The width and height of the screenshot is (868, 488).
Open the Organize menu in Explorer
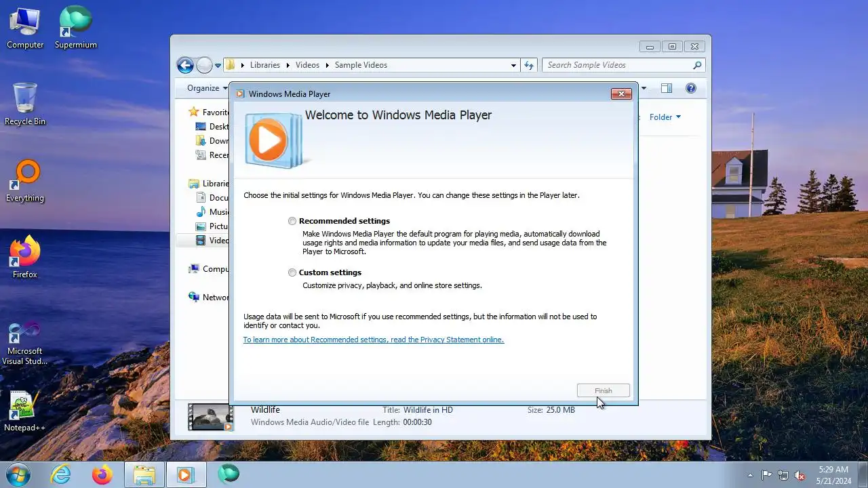(208, 88)
